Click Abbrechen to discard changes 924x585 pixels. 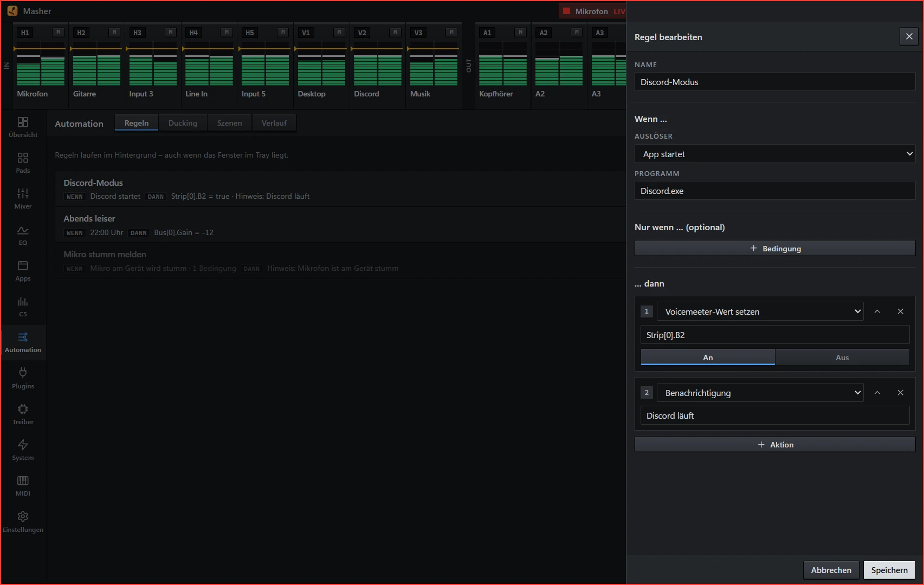(831, 570)
